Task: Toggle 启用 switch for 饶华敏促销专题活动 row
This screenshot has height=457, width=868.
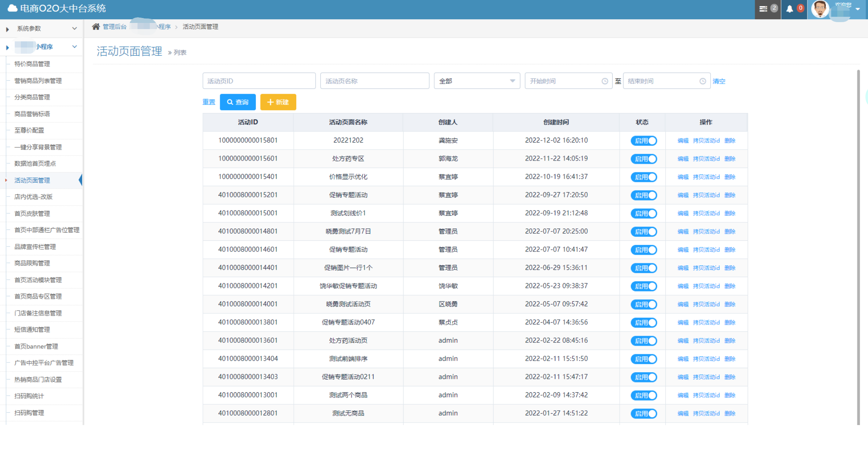Action: pyautogui.click(x=644, y=286)
